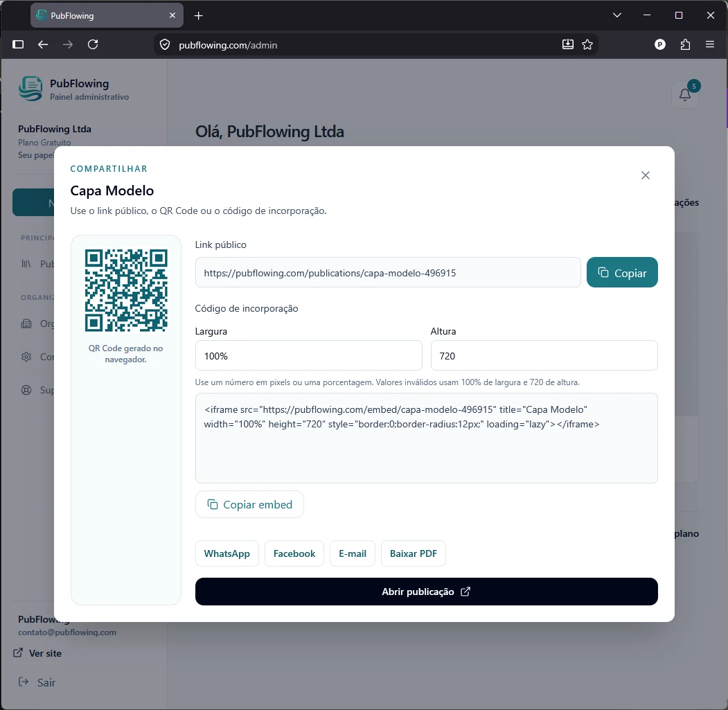Select the PubFlowing browser tab
This screenshot has width=728, height=710.
[x=107, y=15]
